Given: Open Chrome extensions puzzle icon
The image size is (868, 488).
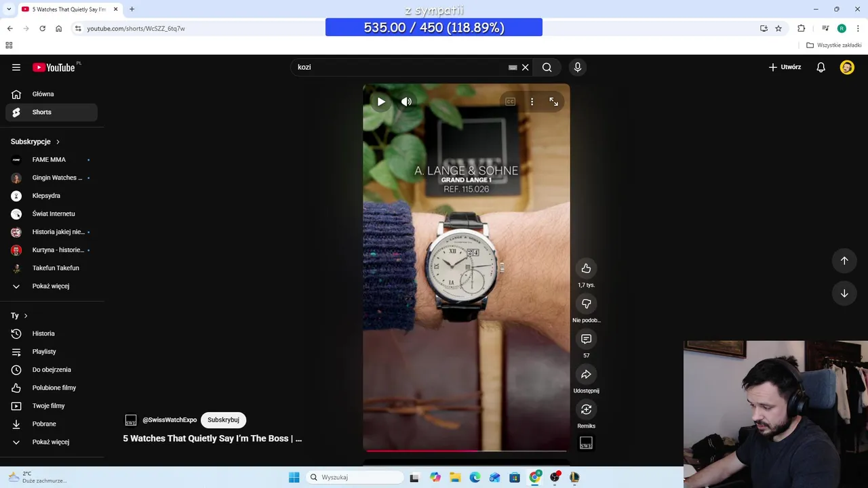Looking at the screenshot, I should click(x=802, y=28).
